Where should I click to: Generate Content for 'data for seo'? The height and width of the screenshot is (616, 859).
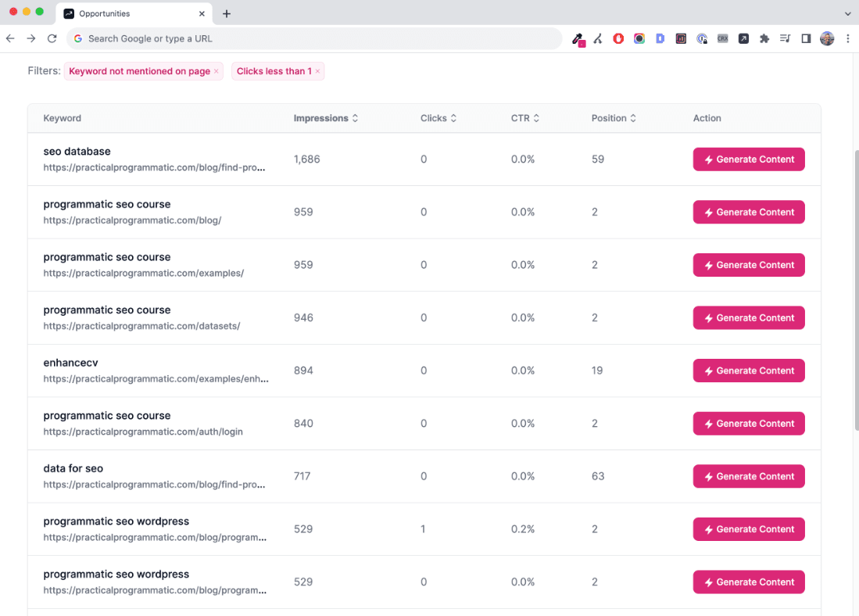pyautogui.click(x=748, y=476)
